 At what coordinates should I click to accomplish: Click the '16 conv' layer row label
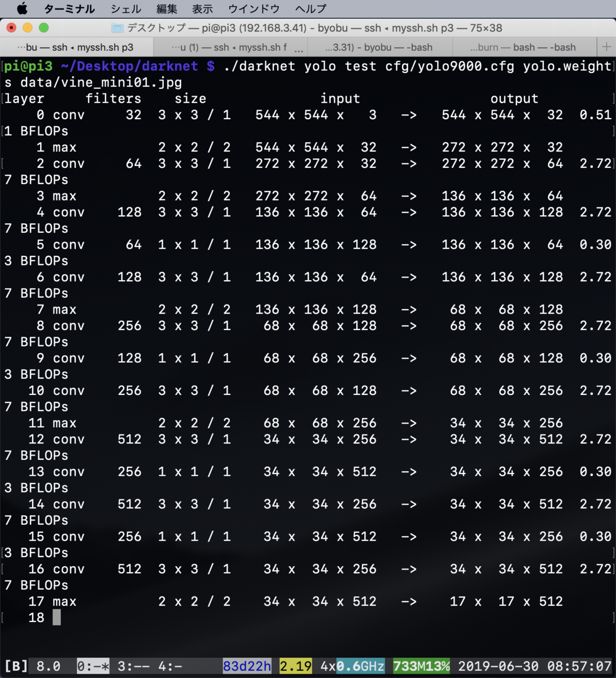56,569
